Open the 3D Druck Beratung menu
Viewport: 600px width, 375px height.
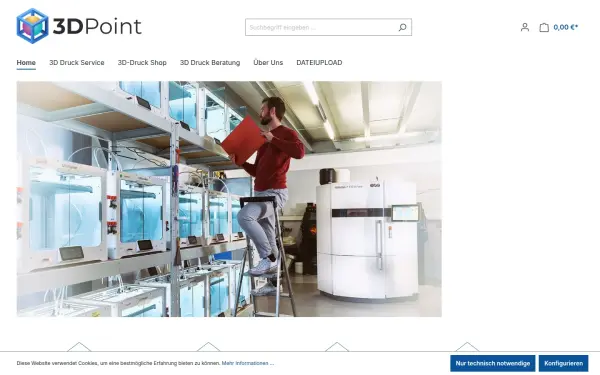pyautogui.click(x=210, y=62)
